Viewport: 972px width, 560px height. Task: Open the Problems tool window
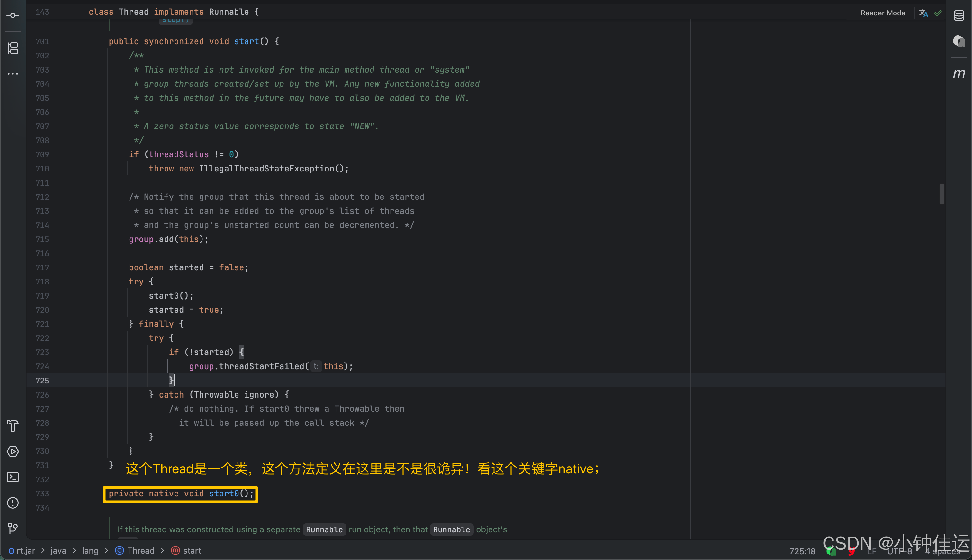point(13,503)
